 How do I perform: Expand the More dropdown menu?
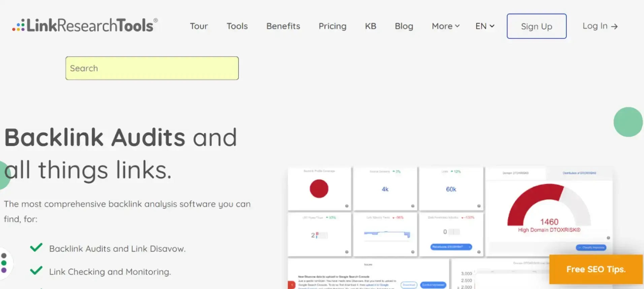(x=446, y=26)
